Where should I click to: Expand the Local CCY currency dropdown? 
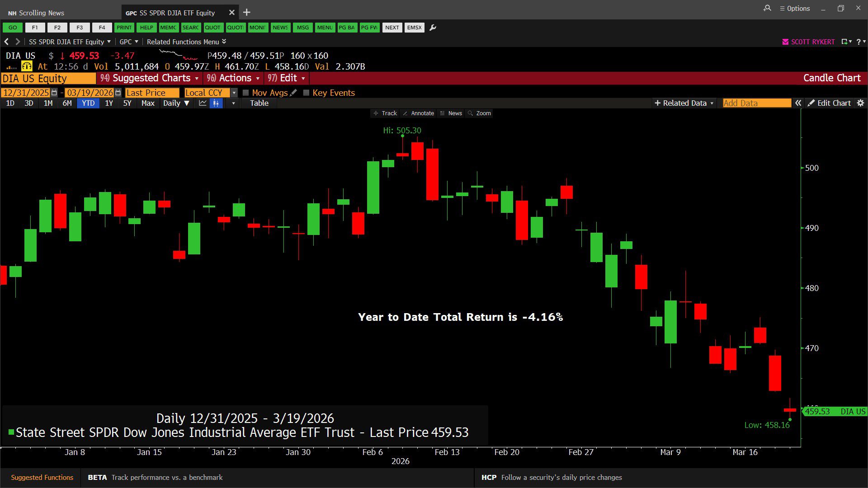(234, 93)
